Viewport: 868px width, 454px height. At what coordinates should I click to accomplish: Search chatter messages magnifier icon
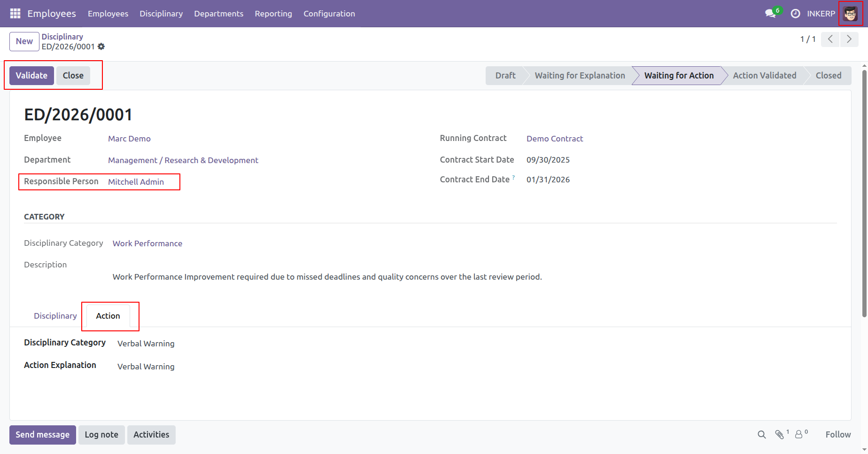[761, 435]
